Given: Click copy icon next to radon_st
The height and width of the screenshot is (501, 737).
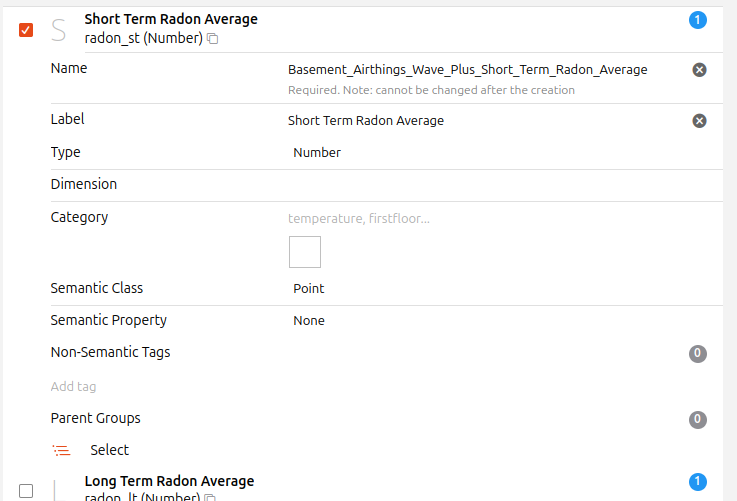Looking at the screenshot, I should tap(213, 39).
